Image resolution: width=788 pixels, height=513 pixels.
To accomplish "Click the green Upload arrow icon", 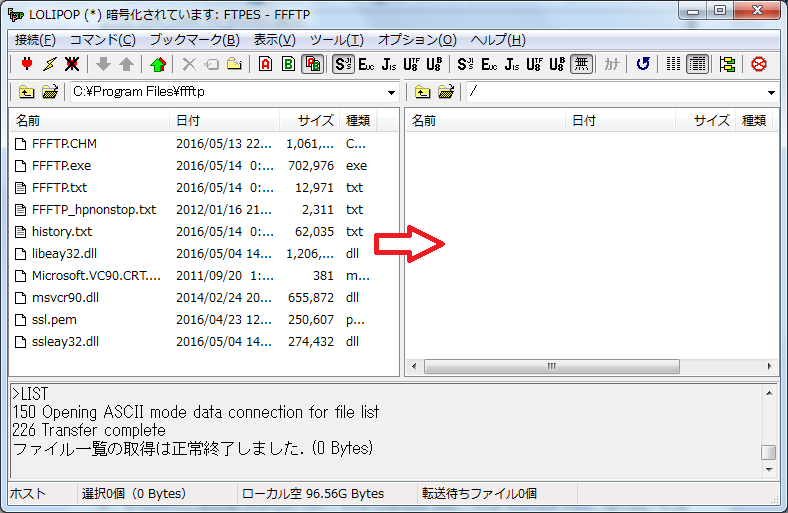I will coord(157,64).
